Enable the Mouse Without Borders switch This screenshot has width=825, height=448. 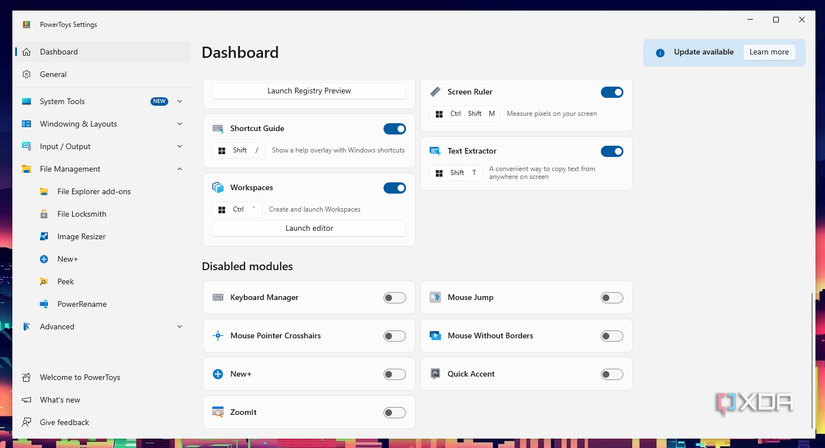click(612, 336)
